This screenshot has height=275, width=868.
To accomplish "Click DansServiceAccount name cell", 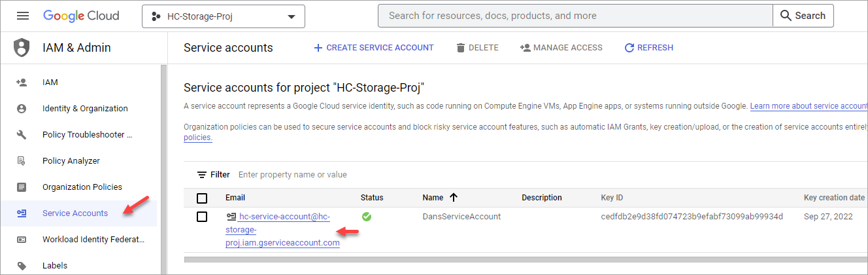I will pos(461,217).
